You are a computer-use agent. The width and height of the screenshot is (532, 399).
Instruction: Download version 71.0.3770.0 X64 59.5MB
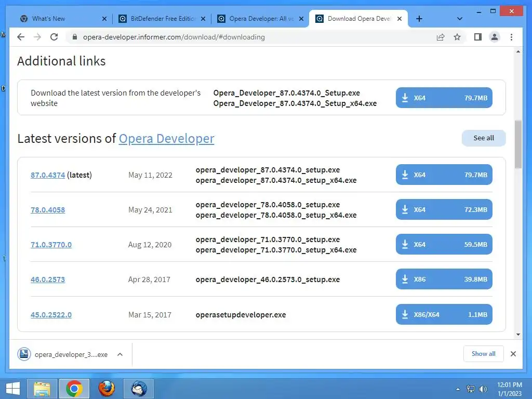444,244
